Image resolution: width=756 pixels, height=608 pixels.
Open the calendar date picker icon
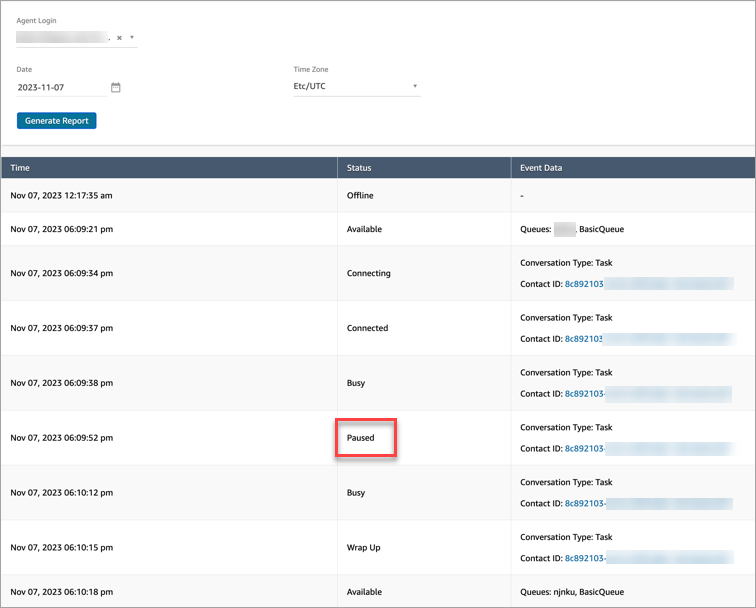click(x=115, y=87)
